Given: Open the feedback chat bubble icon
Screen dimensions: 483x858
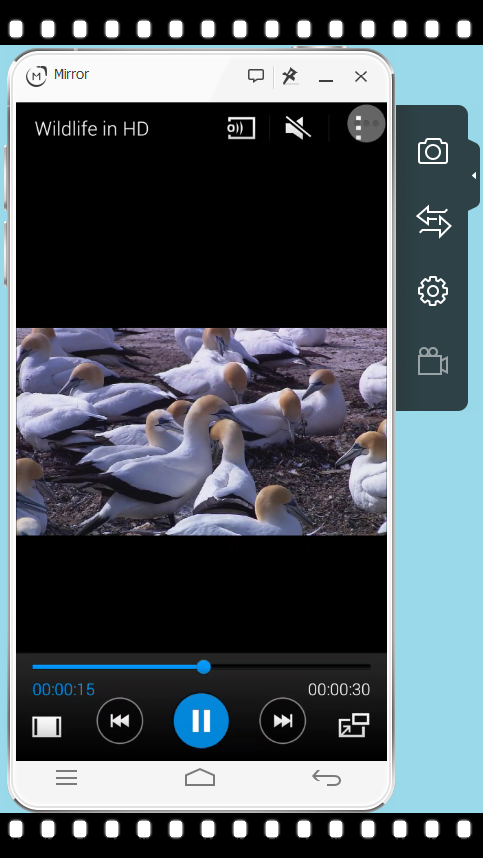Looking at the screenshot, I should click(x=255, y=76).
